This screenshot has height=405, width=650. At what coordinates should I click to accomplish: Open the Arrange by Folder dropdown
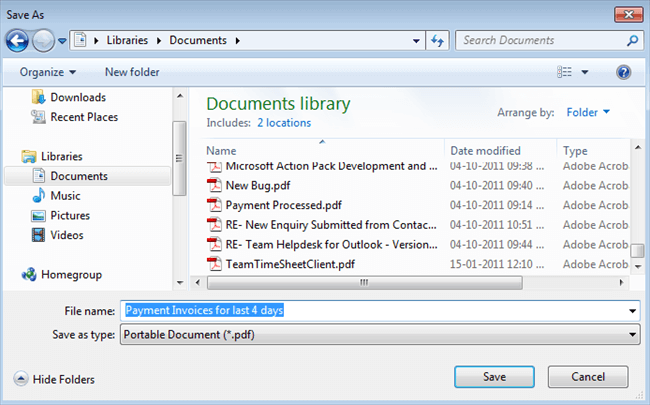click(x=588, y=112)
